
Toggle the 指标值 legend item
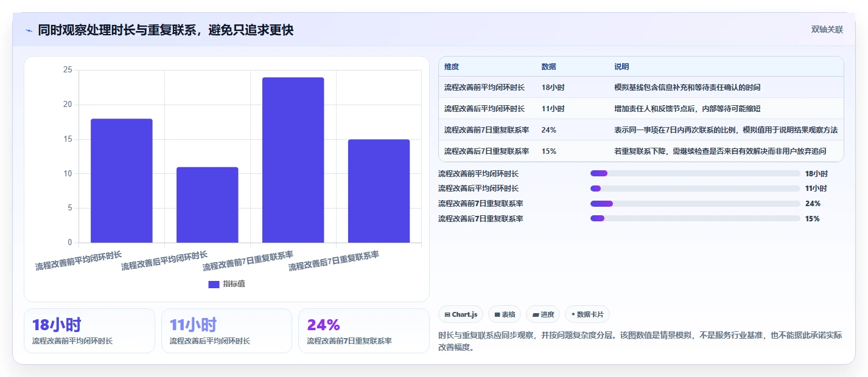pyautogui.click(x=226, y=284)
